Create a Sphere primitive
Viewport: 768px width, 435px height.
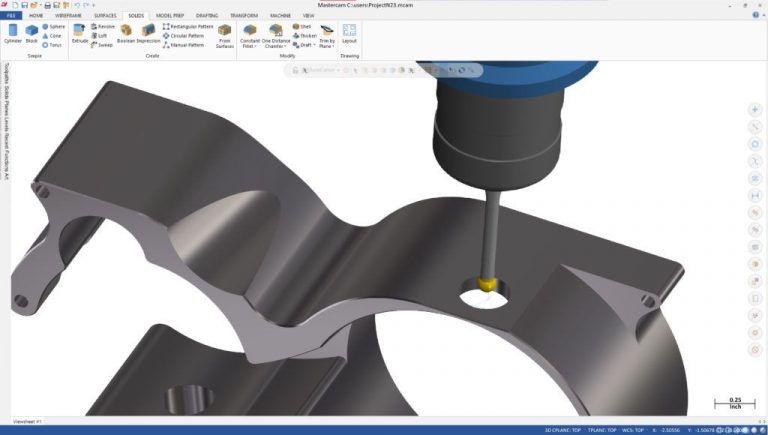pos(53,26)
